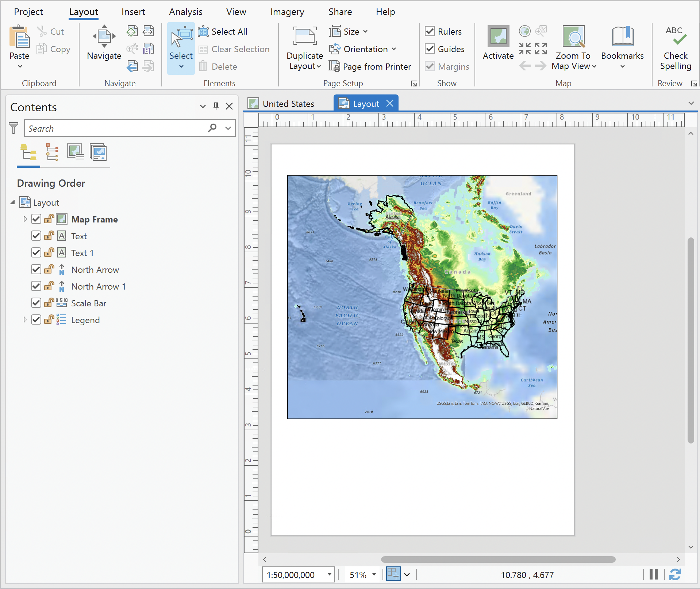The image size is (700, 589).
Task: Click the filter icon in Contents pane
Action: 14,128
